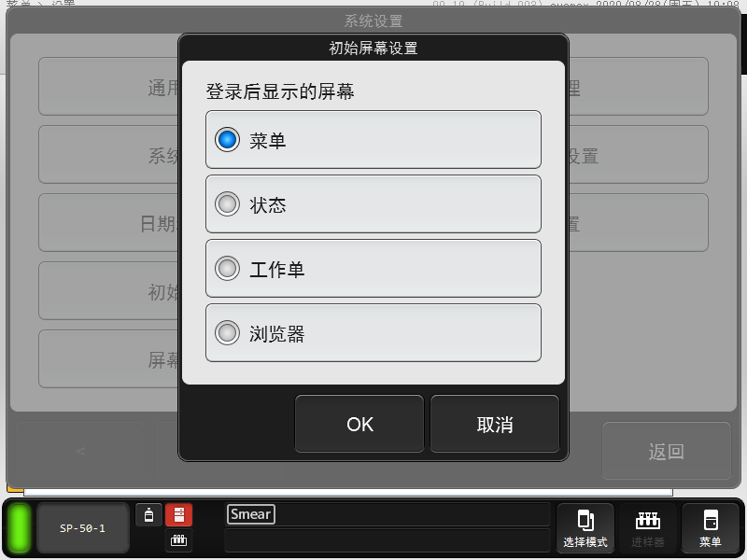
Task: Click the partially hidden 通用 settings button
Action: click(107, 88)
